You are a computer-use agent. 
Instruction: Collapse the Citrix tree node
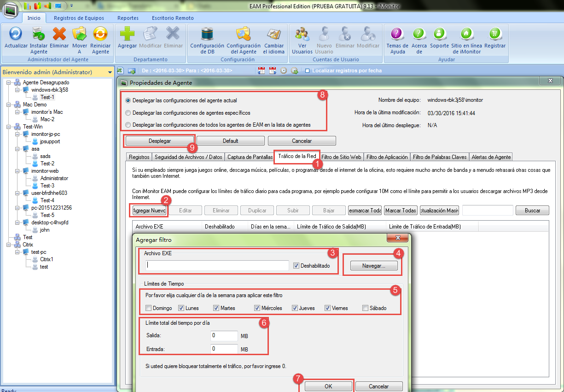9,245
